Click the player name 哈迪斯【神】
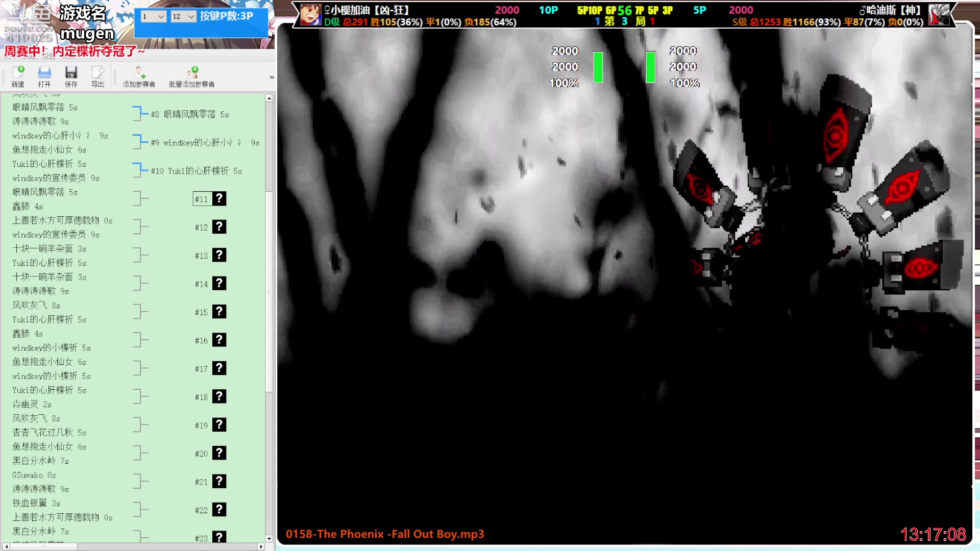 tap(891, 10)
